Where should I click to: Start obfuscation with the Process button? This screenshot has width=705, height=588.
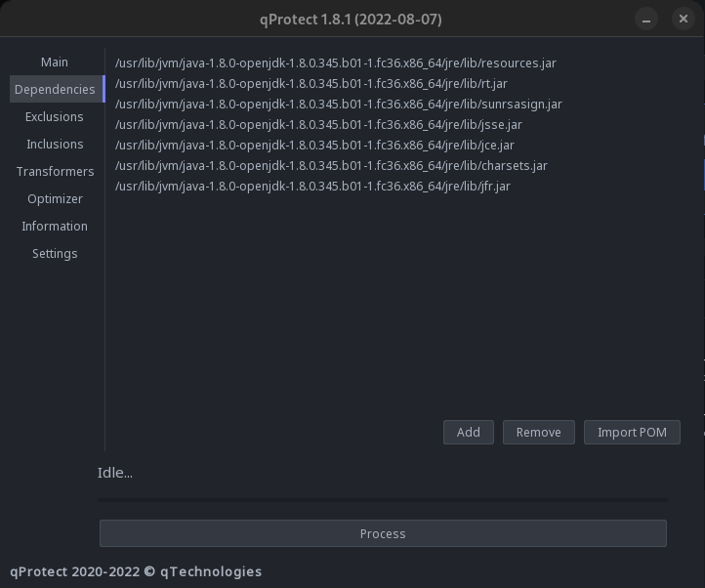383,533
